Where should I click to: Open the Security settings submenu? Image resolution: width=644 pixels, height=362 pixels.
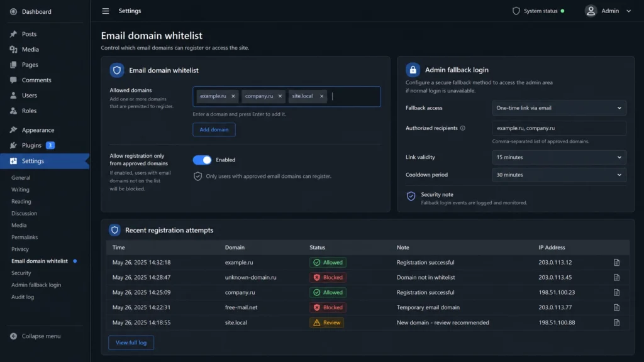pyautogui.click(x=21, y=273)
